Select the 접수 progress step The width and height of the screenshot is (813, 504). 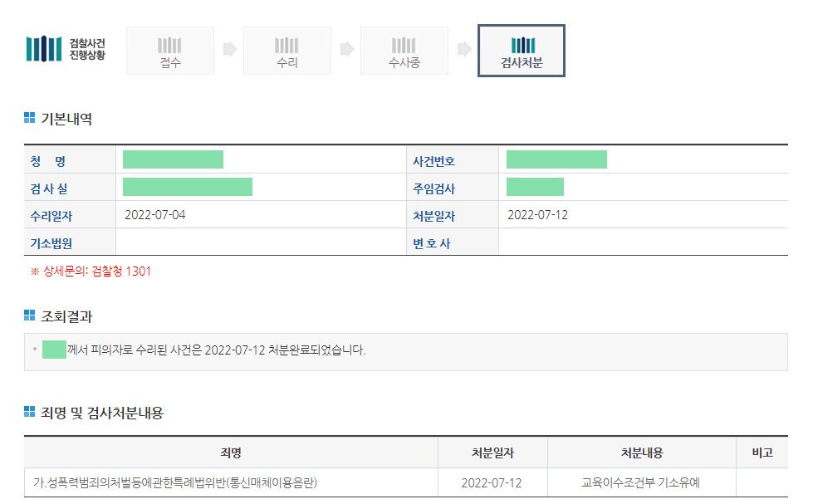pos(170,51)
